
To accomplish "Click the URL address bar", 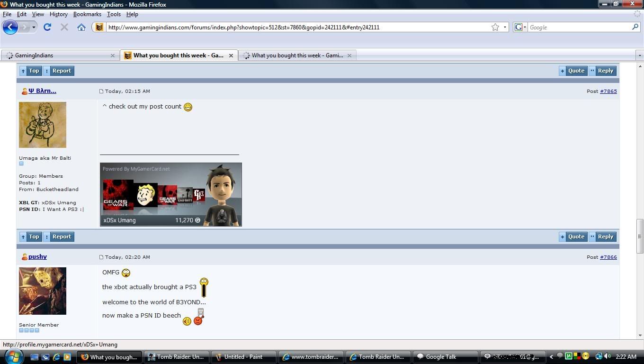I will 294,27.
